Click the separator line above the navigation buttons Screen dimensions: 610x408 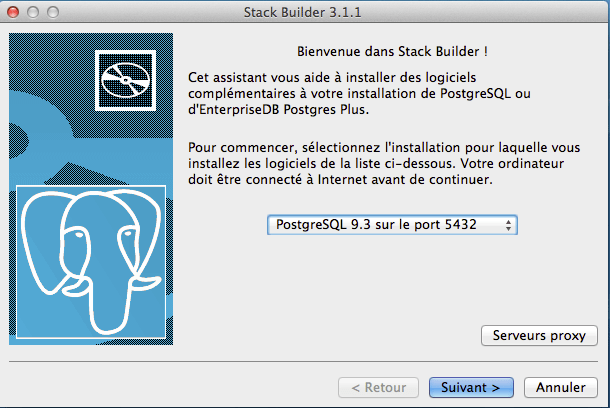click(304, 362)
